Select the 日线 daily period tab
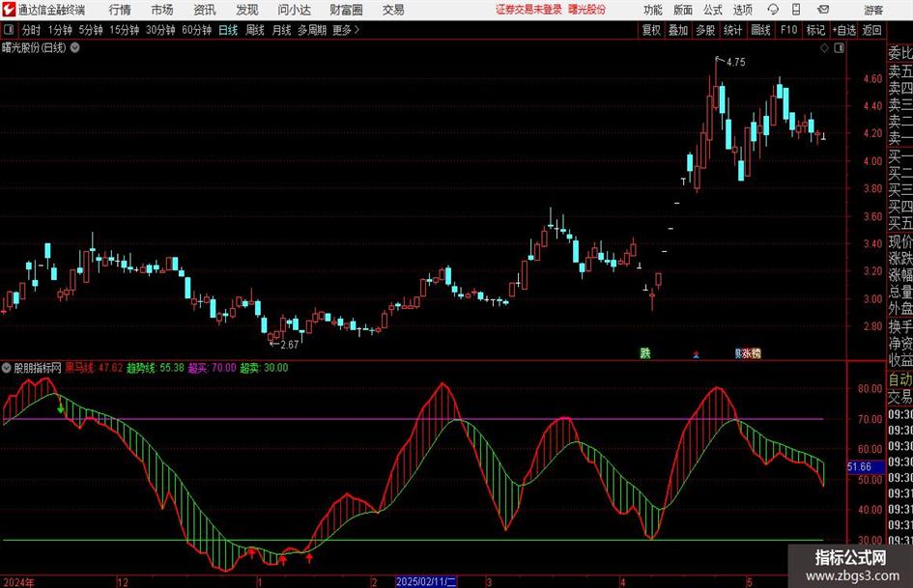 coord(228,30)
